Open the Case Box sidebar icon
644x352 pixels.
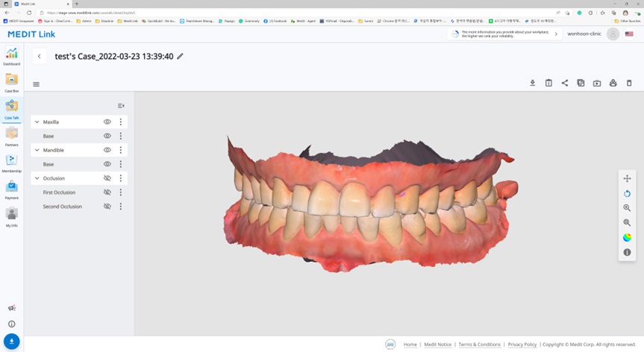click(11, 83)
